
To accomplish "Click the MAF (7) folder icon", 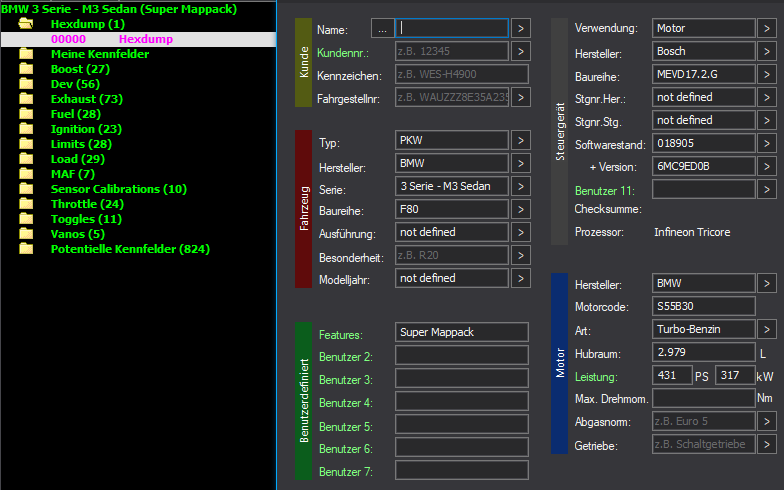I will point(26,174).
